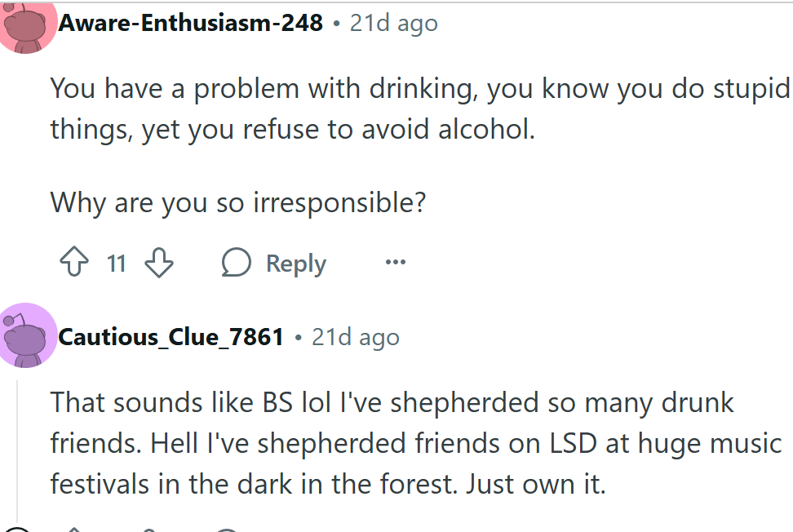Open the comment overflow menu via ellipsis
The width and height of the screenshot is (793, 532).
tap(395, 263)
